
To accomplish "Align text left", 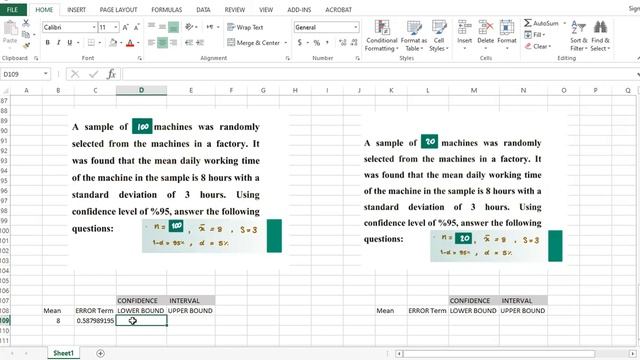I will (x=151, y=42).
